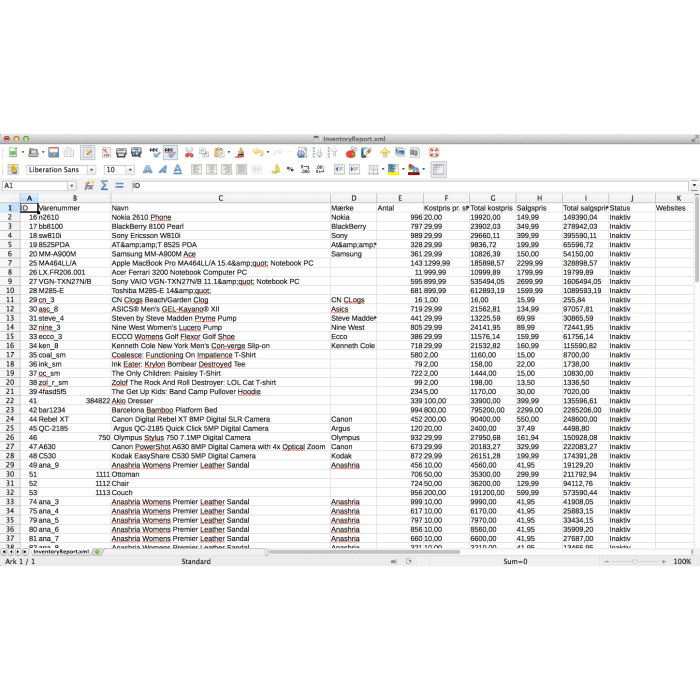Expand the font name dropdown arrow

[92, 170]
